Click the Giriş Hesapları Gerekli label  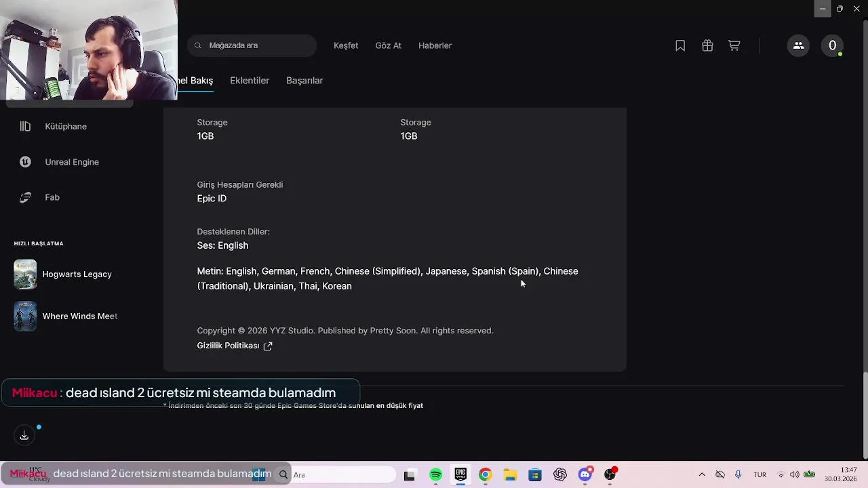click(240, 184)
